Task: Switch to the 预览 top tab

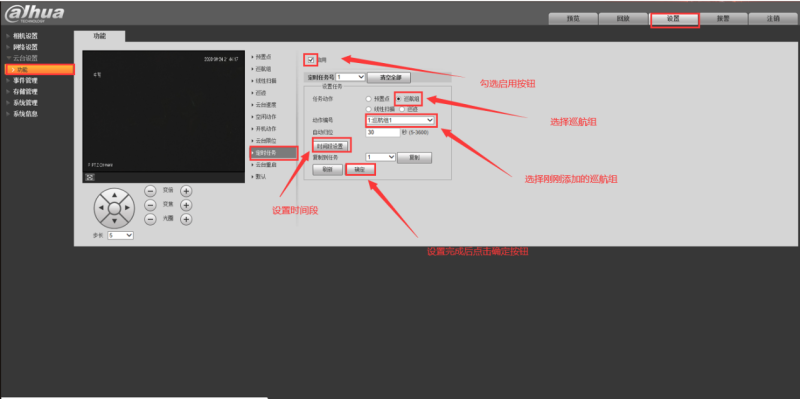Action: [573, 18]
